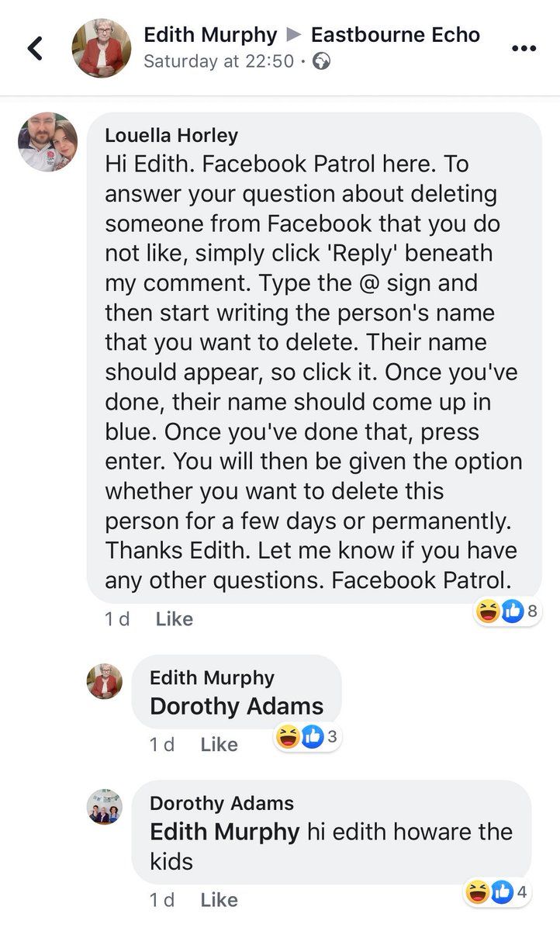Open the Louella Horley commenter name
The width and height of the screenshot is (560, 931).
tap(171, 135)
